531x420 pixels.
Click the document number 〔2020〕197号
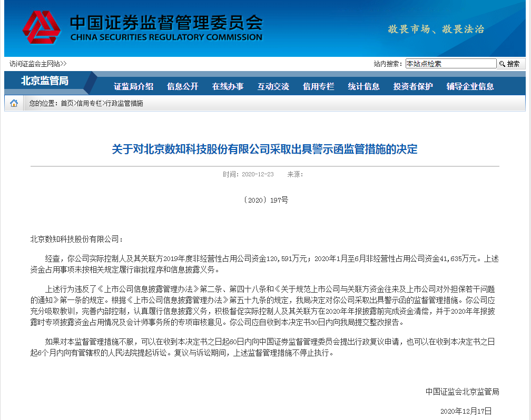[x=265, y=200]
